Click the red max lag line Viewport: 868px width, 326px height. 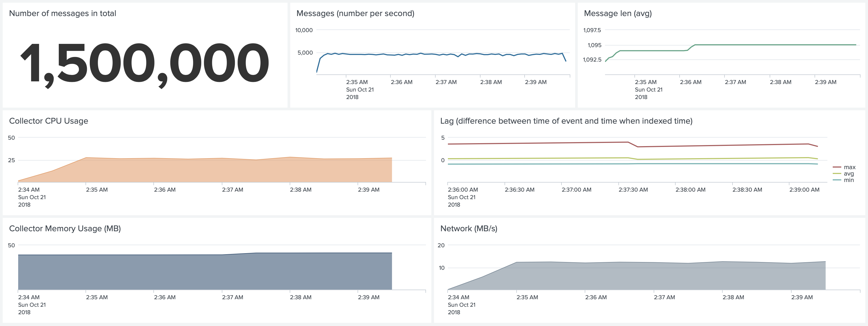pos(539,143)
